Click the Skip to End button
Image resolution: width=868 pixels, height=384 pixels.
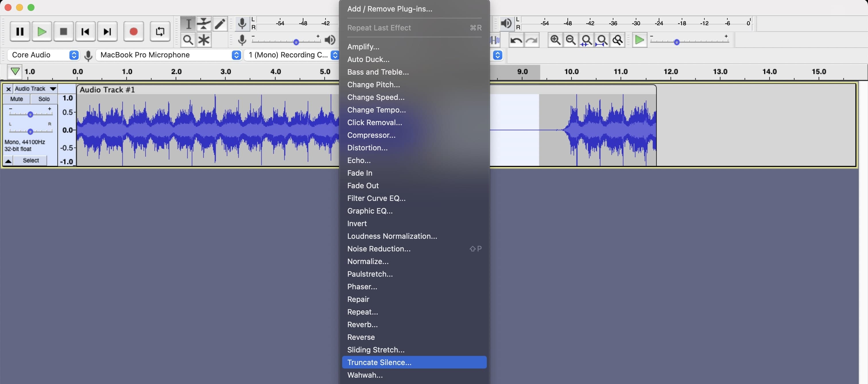[x=106, y=31]
